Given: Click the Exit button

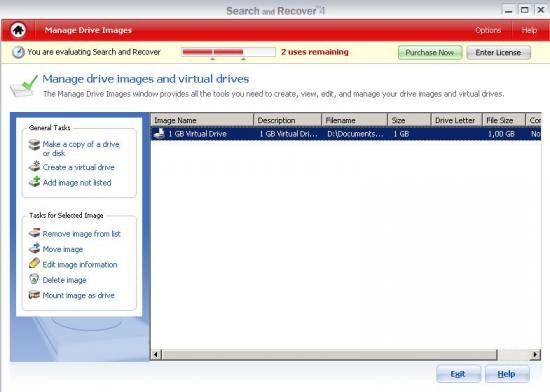Looking at the screenshot, I should 458,374.
